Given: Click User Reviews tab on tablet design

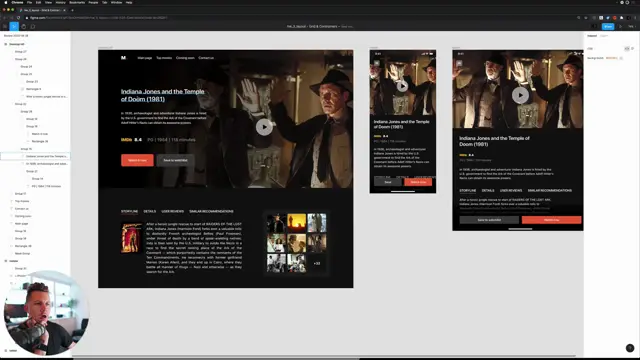Looking at the screenshot, I should (511, 191).
